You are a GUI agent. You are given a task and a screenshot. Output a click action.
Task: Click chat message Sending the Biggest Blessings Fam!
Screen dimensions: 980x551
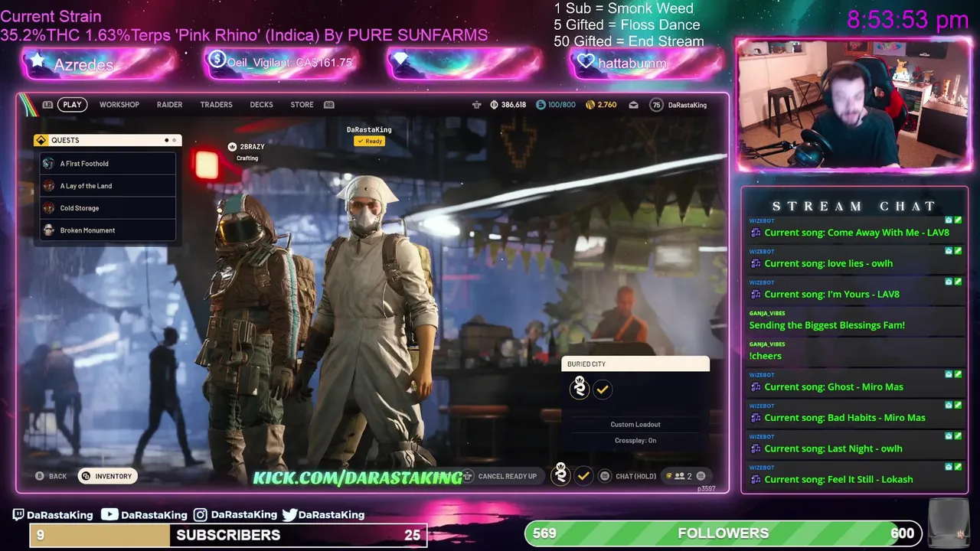click(x=827, y=325)
